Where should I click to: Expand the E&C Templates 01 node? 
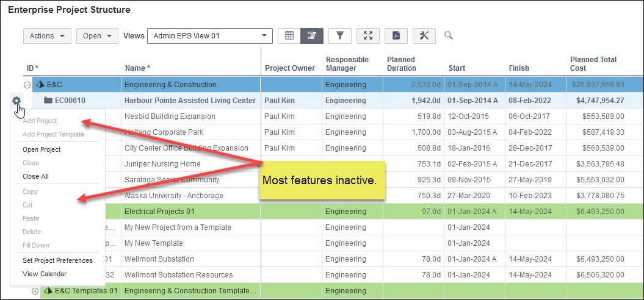(x=35, y=291)
